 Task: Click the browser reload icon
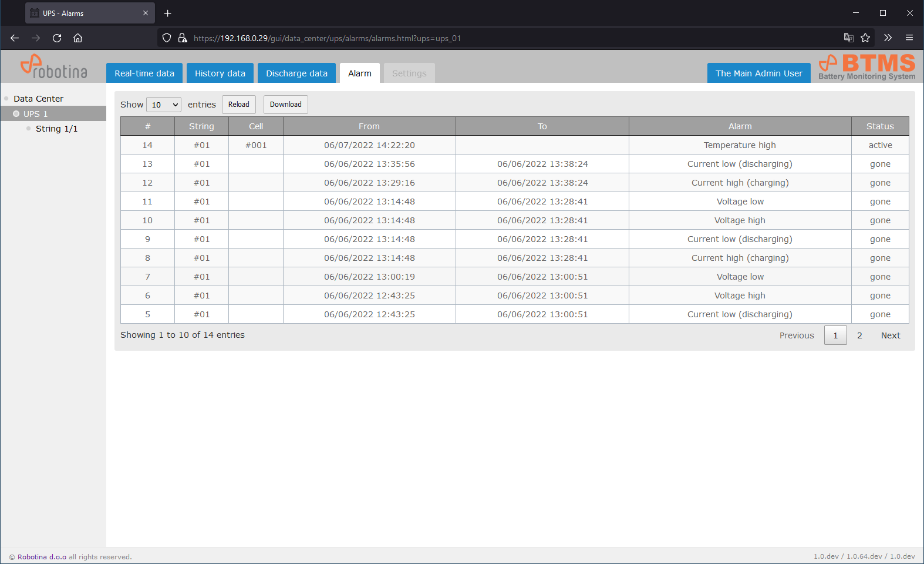click(57, 38)
